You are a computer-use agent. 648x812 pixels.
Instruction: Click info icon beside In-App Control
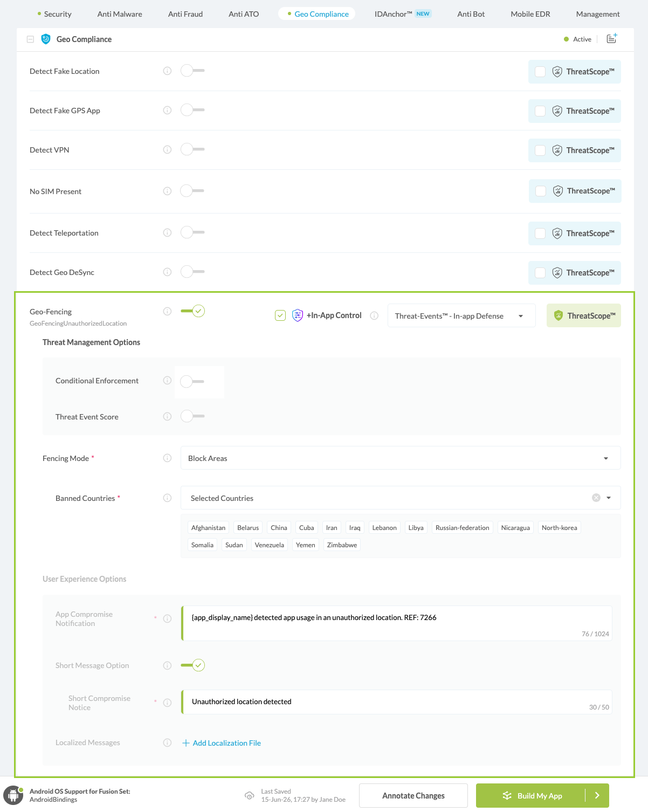[374, 316]
